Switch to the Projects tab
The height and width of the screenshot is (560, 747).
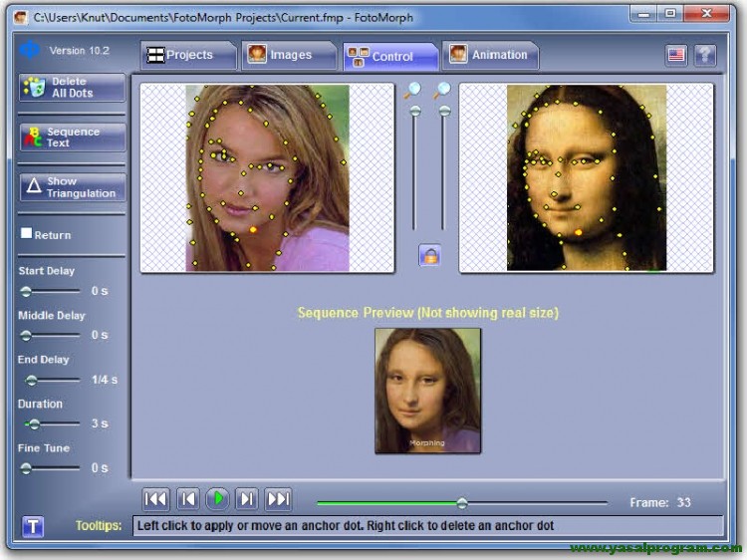[x=188, y=56]
